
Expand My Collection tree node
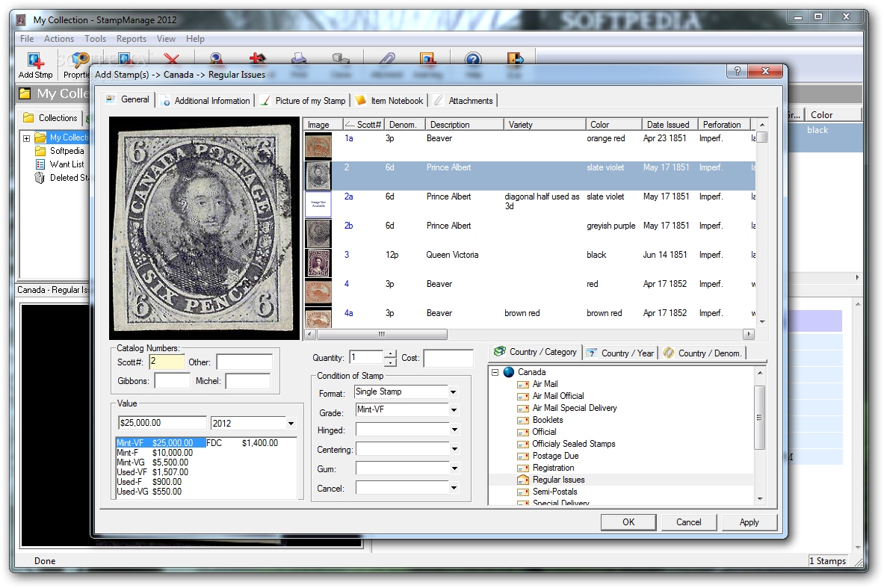26,138
